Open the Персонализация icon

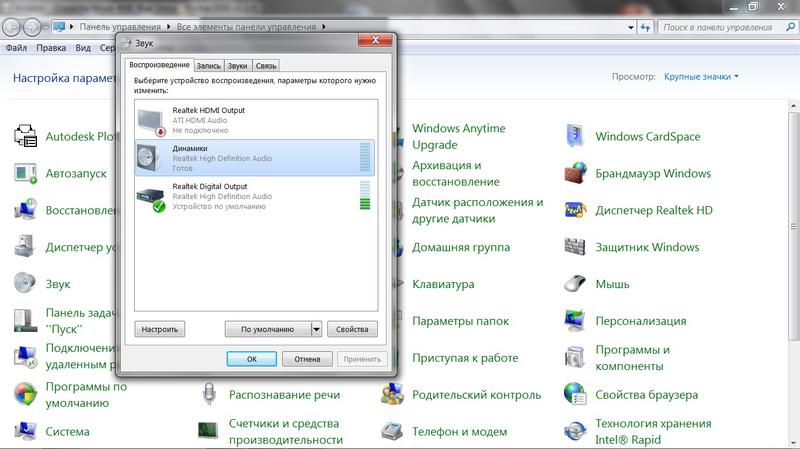coord(575,321)
